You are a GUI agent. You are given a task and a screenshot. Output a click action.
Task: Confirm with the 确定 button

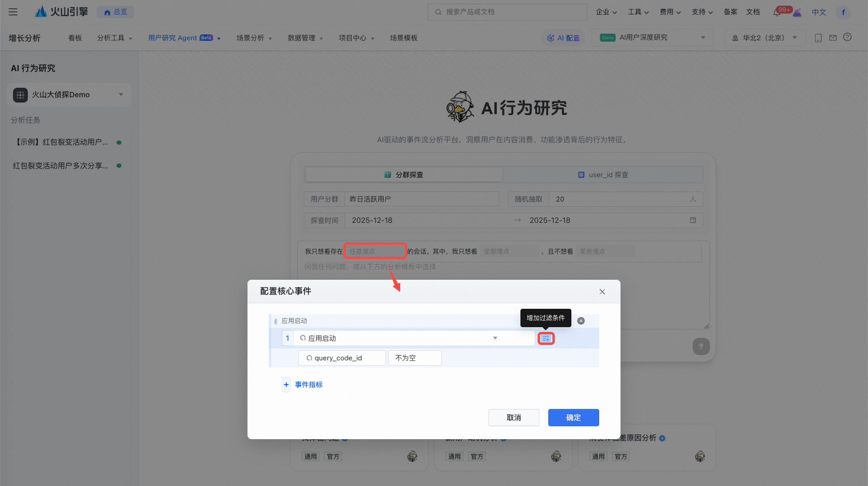[574, 417]
